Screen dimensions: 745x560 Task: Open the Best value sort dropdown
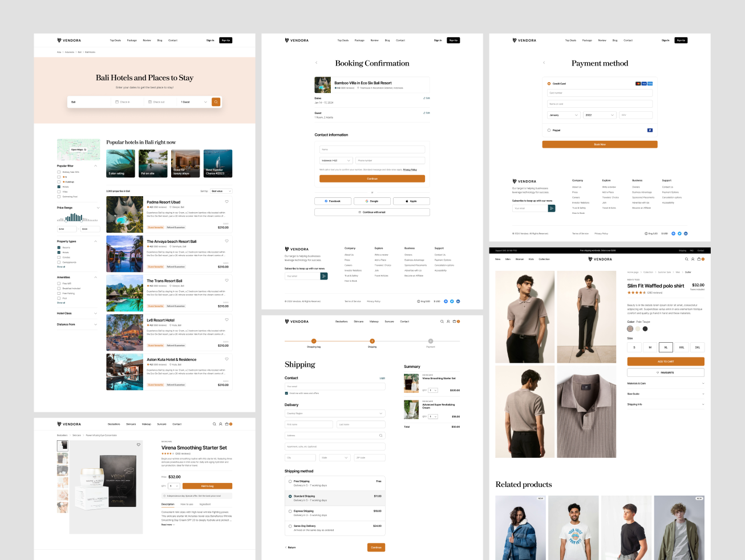pos(220,191)
